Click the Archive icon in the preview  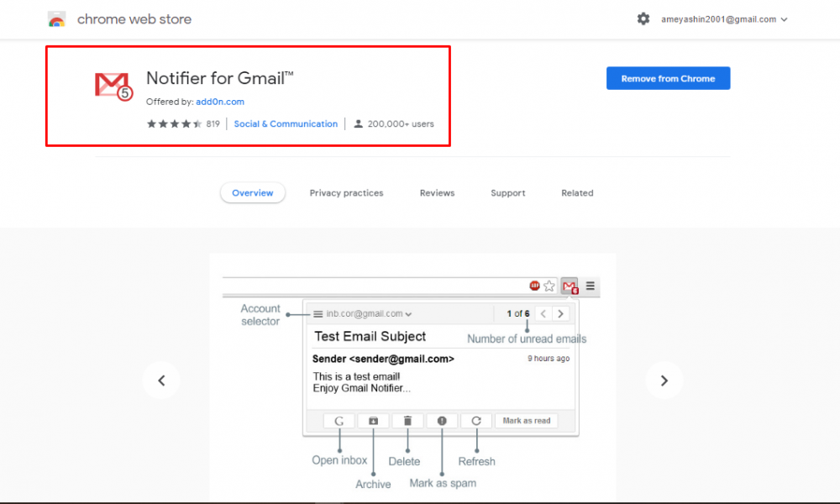click(373, 421)
